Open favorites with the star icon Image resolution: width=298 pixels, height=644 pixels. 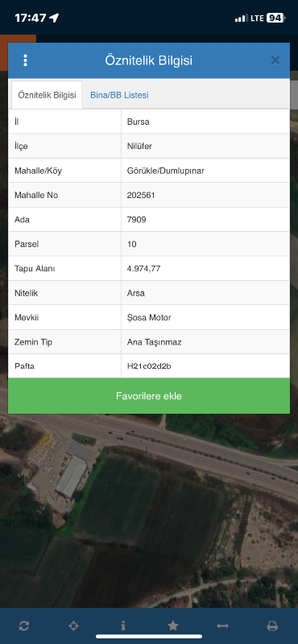pyautogui.click(x=173, y=626)
